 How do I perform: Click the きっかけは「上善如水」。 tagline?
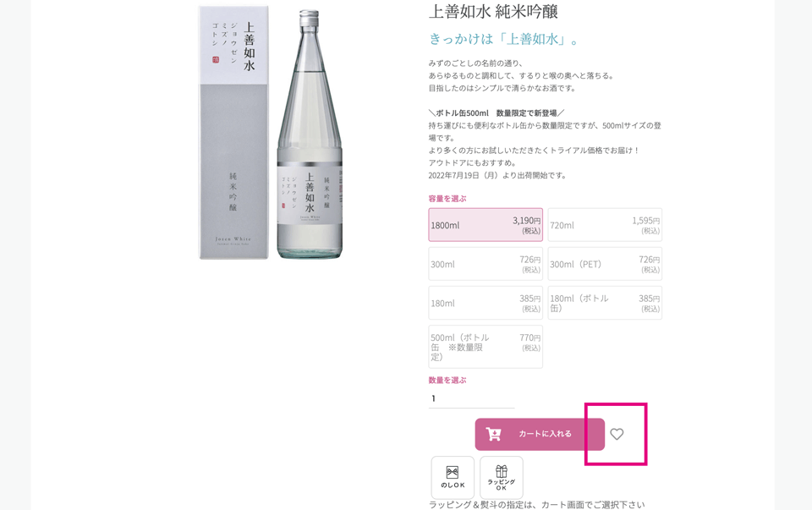(x=503, y=40)
